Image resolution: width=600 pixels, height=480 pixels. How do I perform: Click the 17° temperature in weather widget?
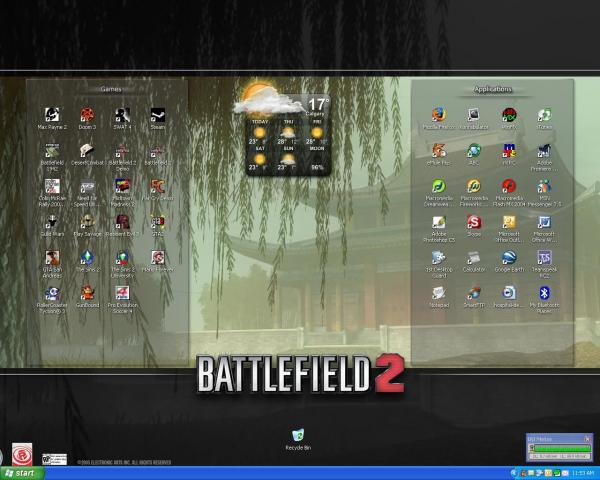pyautogui.click(x=318, y=104)
